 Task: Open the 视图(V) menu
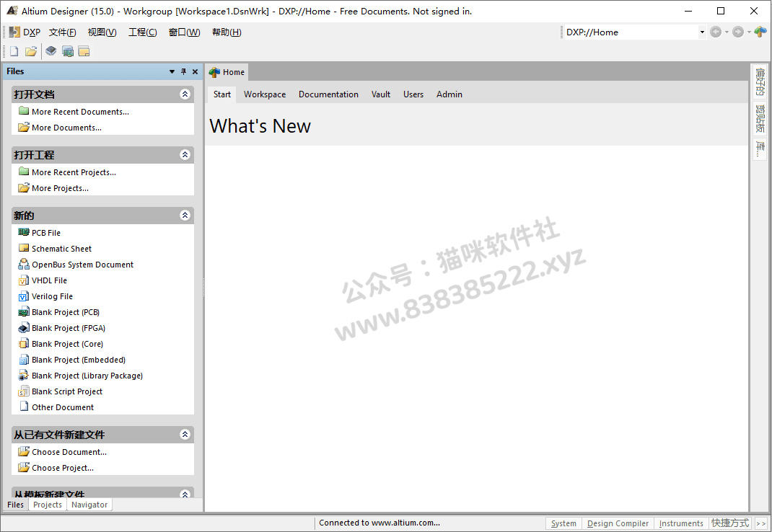tap(102, 32)
